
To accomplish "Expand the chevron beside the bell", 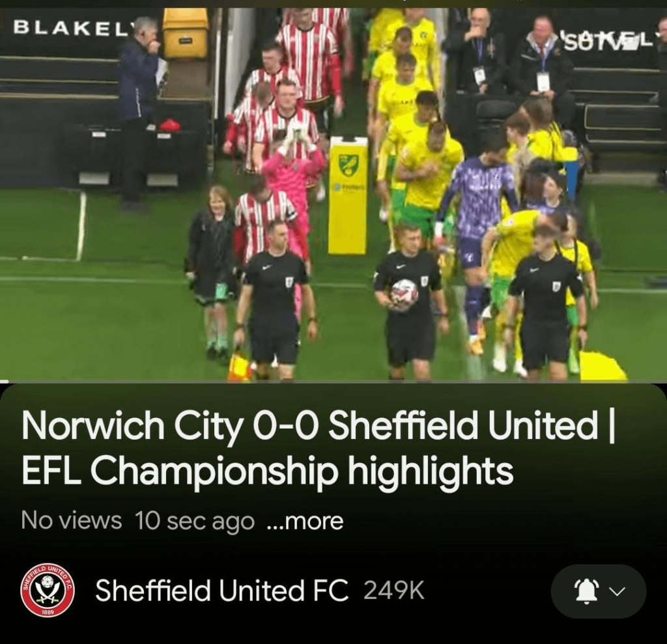I will click(x=617, y=591).
